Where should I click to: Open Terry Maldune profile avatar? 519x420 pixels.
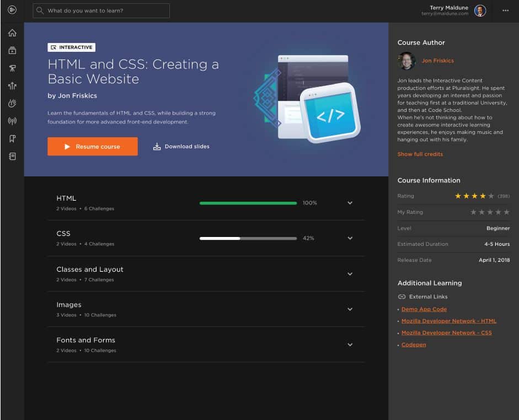pyautogui.click(x=480, y=10)
